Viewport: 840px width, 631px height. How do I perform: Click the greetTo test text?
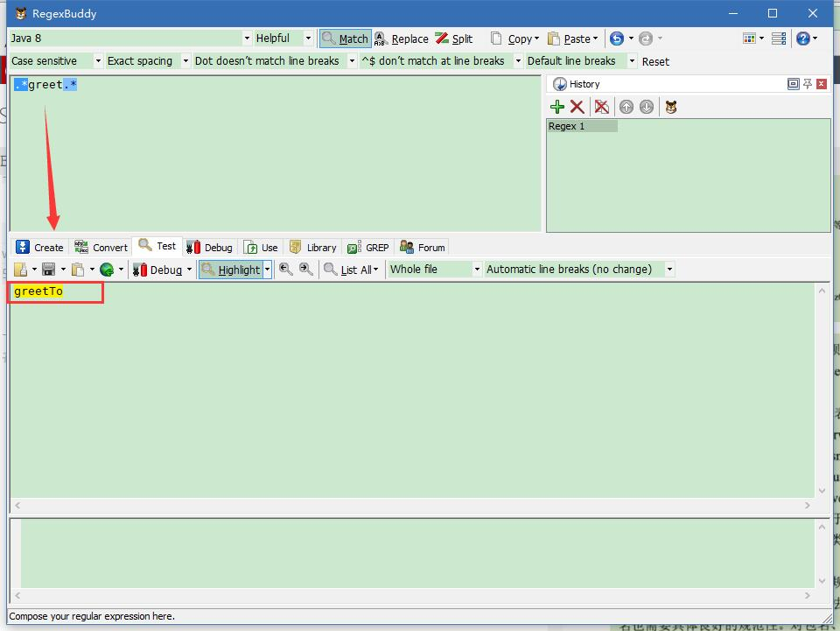(x=38, y=291)
